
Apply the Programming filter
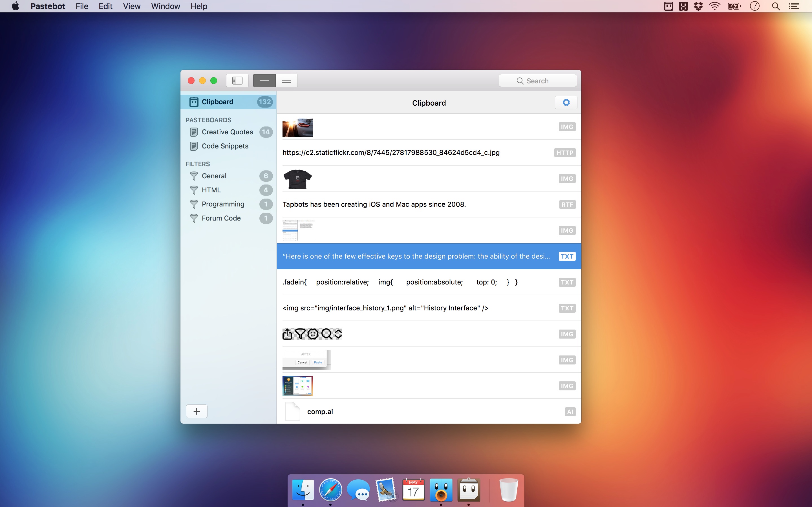pyautogui.click(x=223, y=204)
